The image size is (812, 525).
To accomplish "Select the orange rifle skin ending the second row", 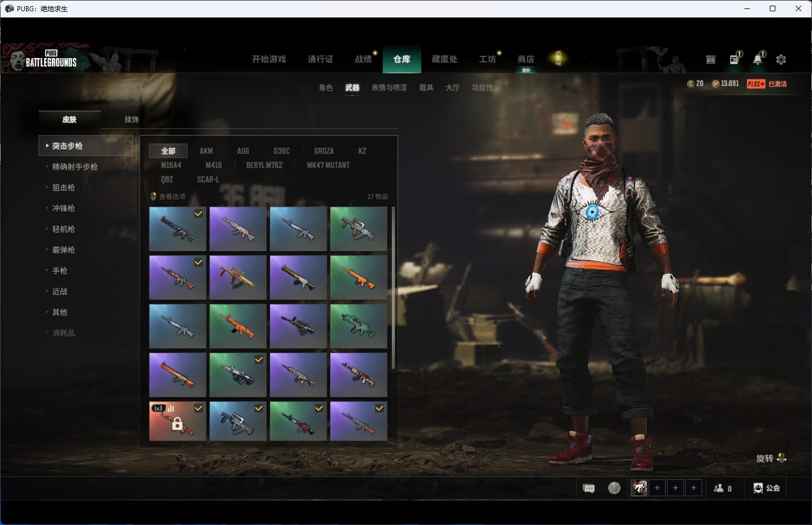I will click(359, 277).
